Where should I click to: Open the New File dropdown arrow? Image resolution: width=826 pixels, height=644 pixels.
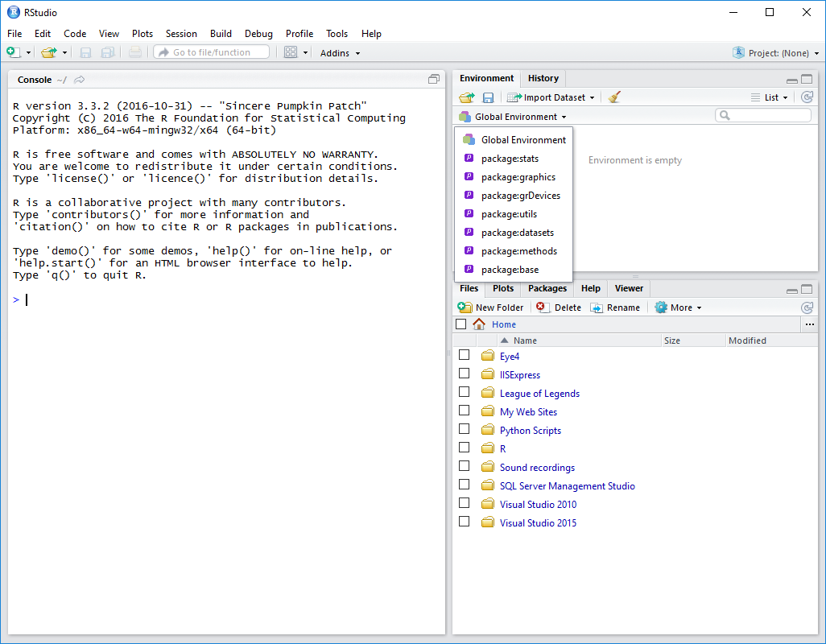pyautogui.click(x=28, y=52)
